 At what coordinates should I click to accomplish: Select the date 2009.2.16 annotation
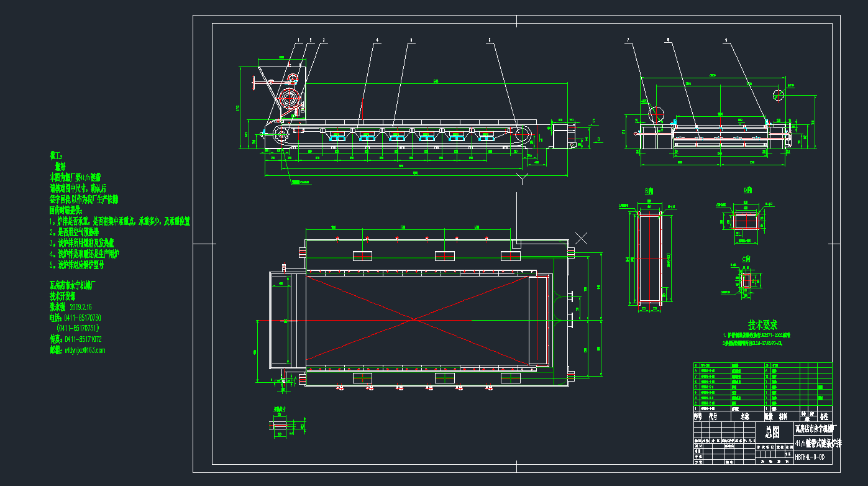tap(80, 308)
